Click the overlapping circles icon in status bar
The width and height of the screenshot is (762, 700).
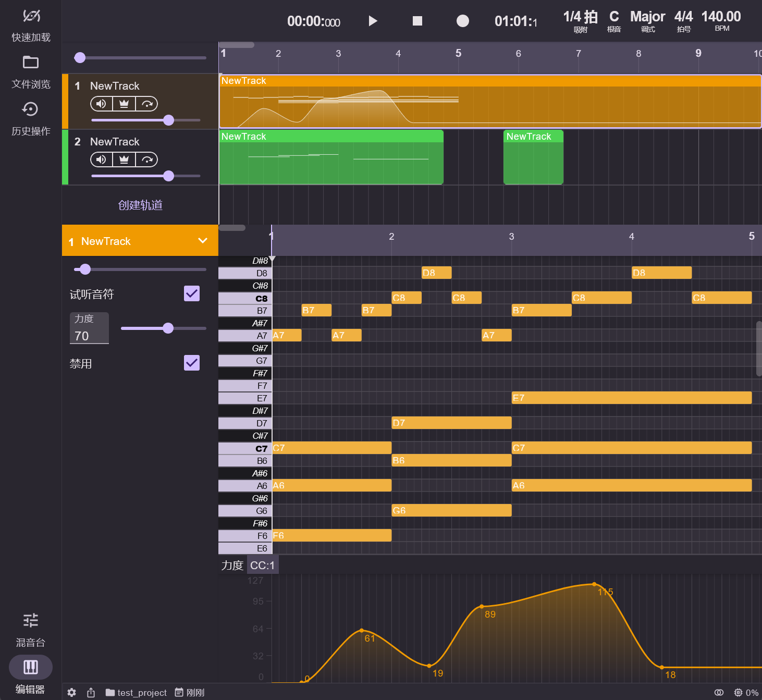719,692
